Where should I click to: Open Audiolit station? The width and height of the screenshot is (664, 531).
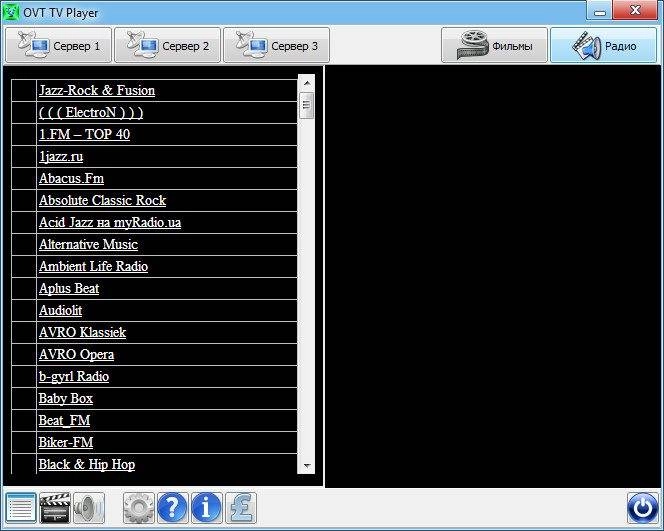click(61, 310)
